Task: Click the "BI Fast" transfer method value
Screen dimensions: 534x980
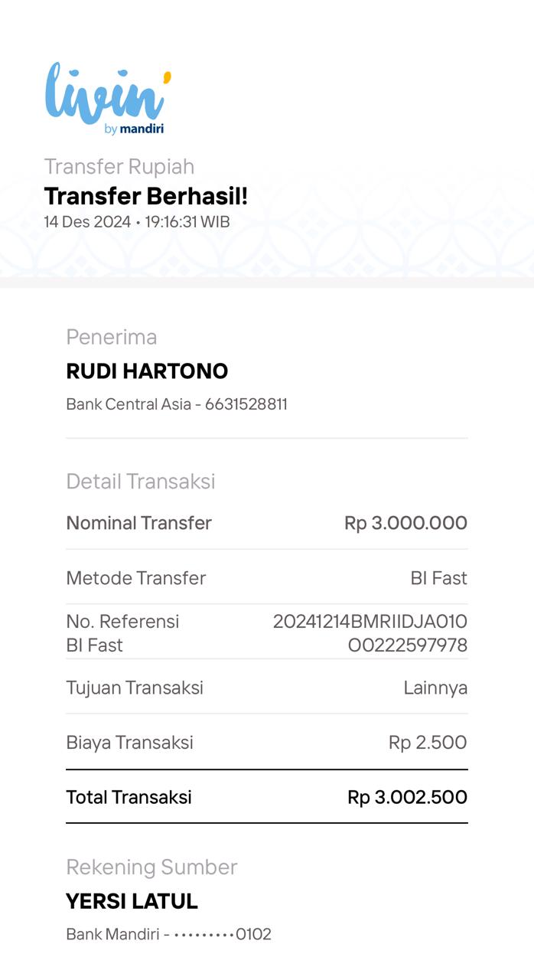Action: point(438,578)
